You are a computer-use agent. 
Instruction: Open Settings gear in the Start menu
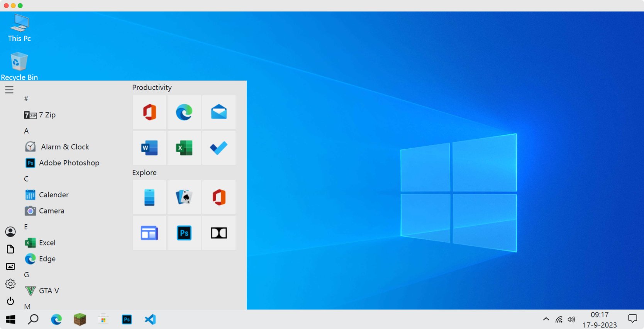[x=10, y=284]
